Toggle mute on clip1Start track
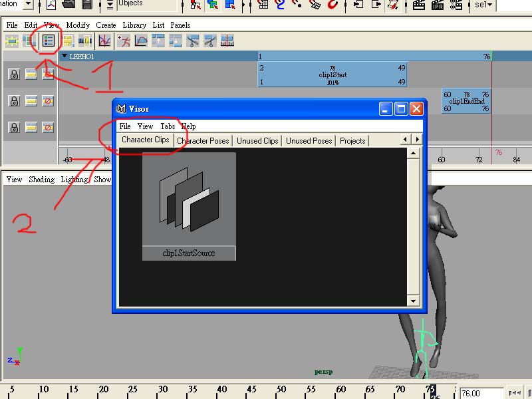Screen dimensions: 532x399 point(48,74)
